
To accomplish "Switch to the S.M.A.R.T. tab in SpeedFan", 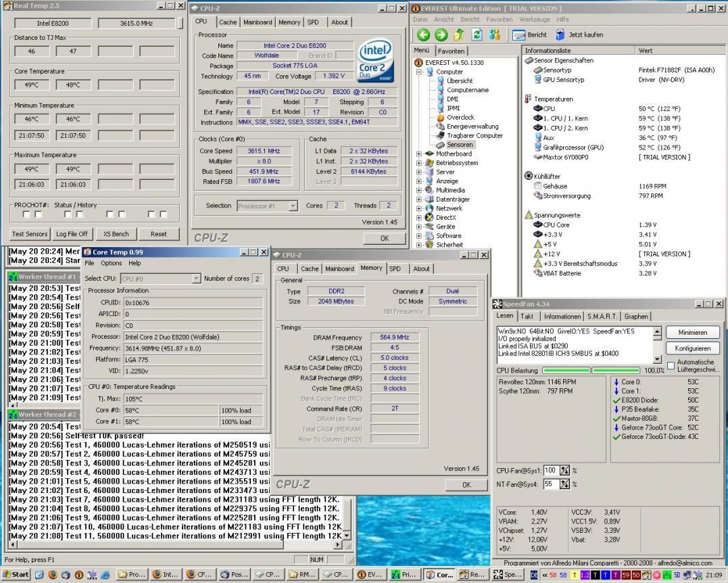I will [602, 316].
